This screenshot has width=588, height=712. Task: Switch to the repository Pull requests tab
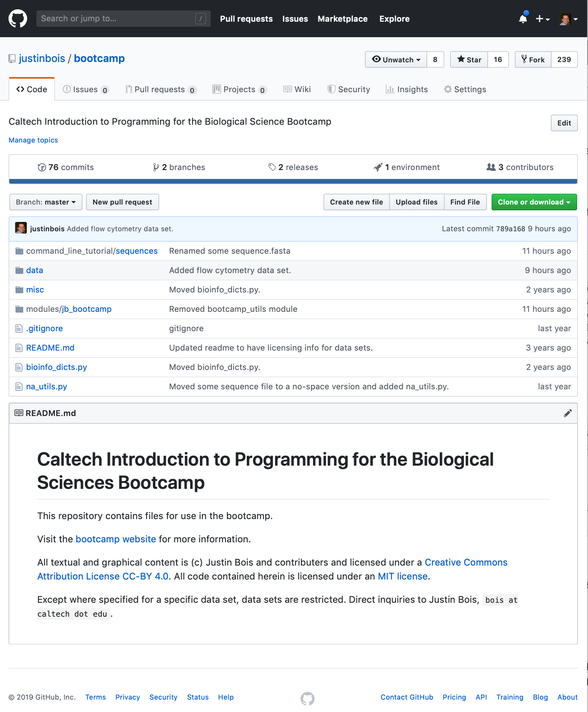coord(161,89)
